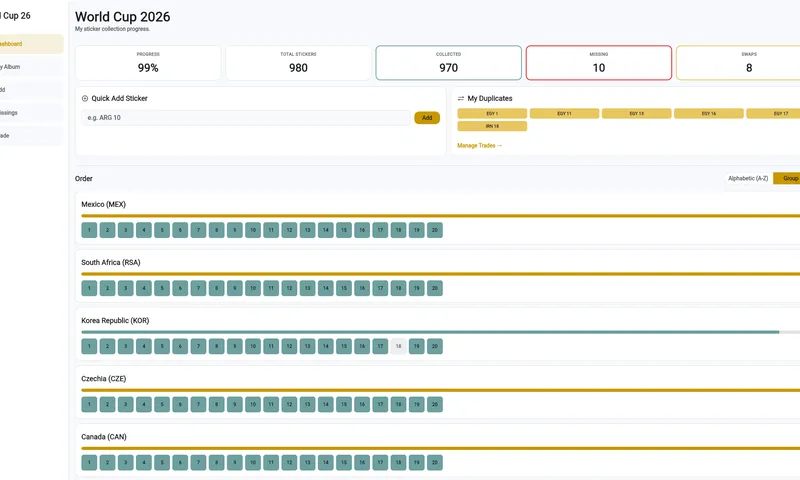Follow the Manage Trades link
The image size is (800, 480).
click(480, 145)
